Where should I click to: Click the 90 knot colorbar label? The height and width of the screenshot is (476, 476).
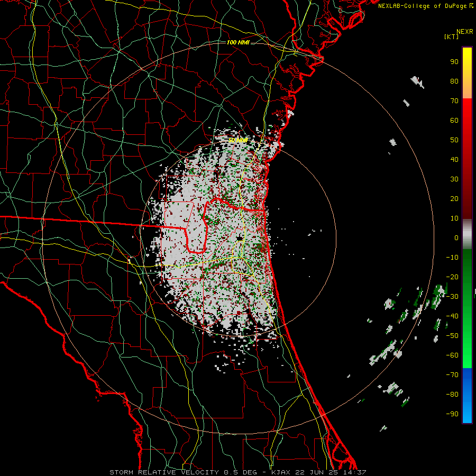point(454,62)
